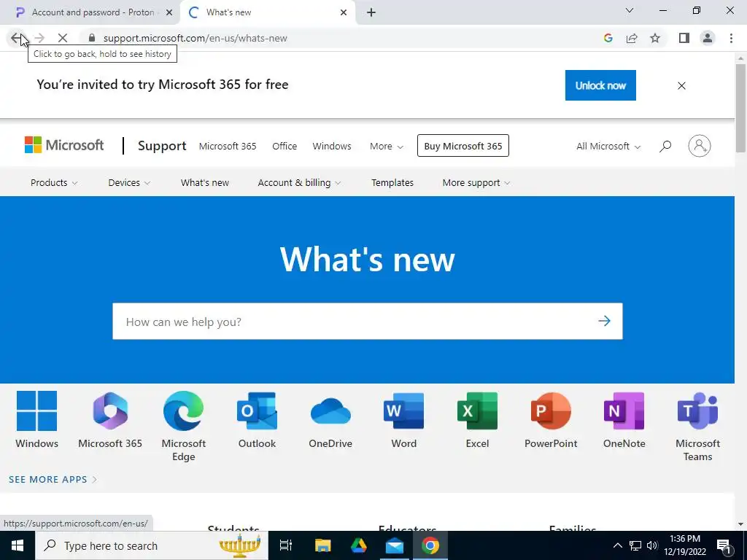
Task: Open the Outlook app icon
Action: click(257, 411)
